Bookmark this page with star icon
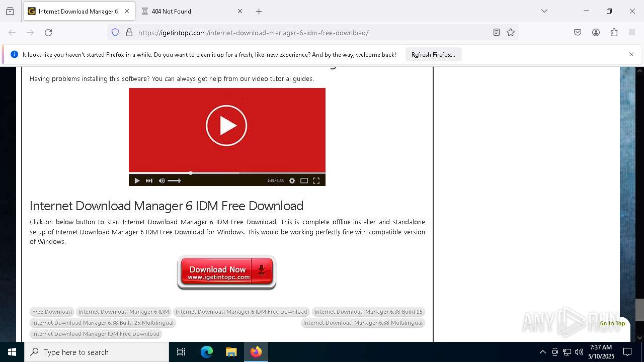Viewport: 644px width, 362px height. 511,33
